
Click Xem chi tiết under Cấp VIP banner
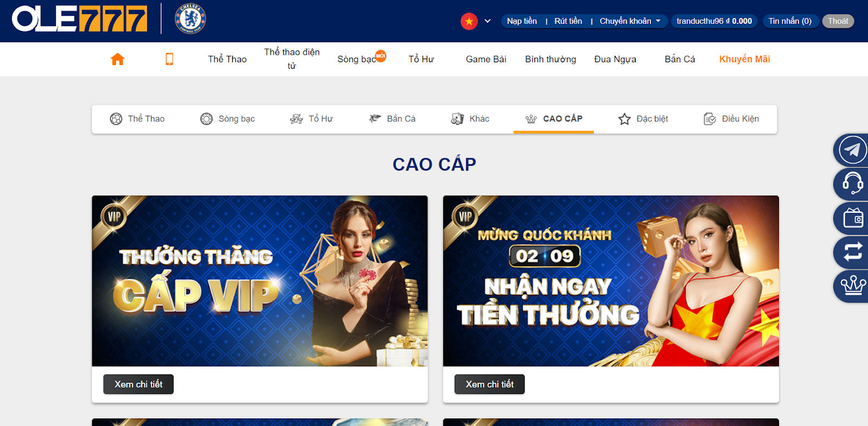138,384
